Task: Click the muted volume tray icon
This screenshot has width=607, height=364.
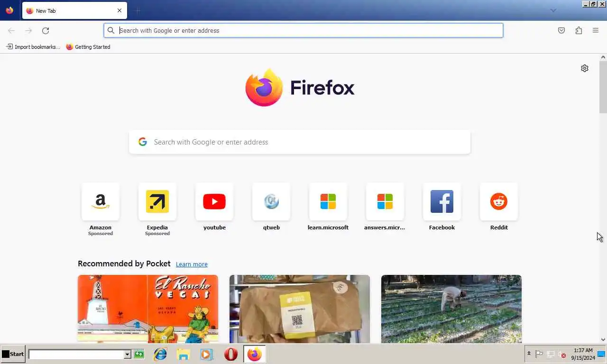Action: (562, 354)
